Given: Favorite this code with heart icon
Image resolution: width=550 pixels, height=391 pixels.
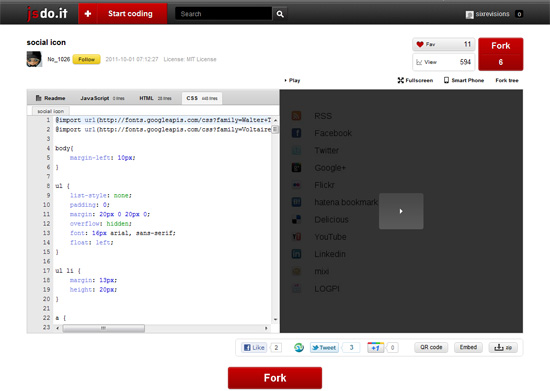Looking at the screenshot, I should pyautogui.click(x=420, y=44).
